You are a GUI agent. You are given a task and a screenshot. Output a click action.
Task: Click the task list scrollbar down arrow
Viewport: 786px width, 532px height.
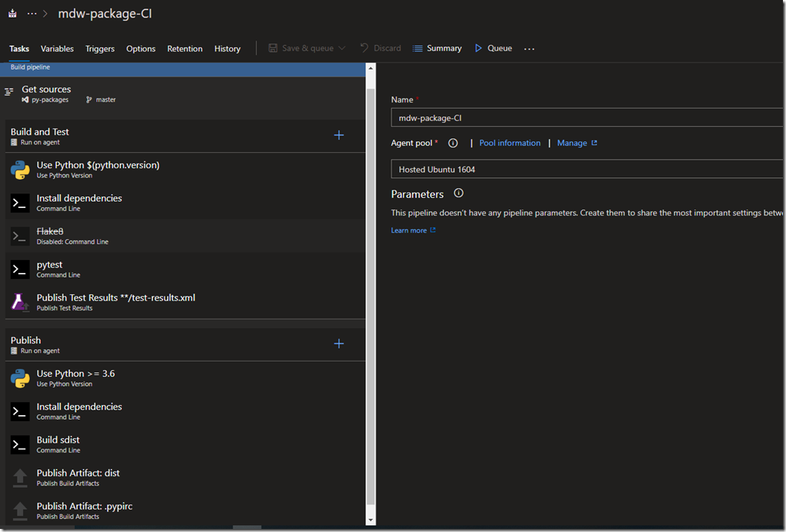(371, 520)
